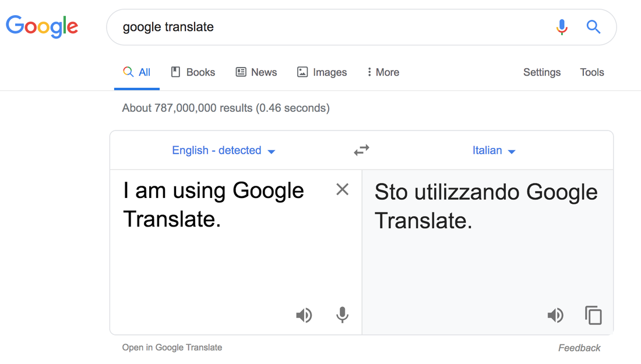This screenshot has width=641, height=364.
Task: Listen to the English source text
Action: [304, 315]
